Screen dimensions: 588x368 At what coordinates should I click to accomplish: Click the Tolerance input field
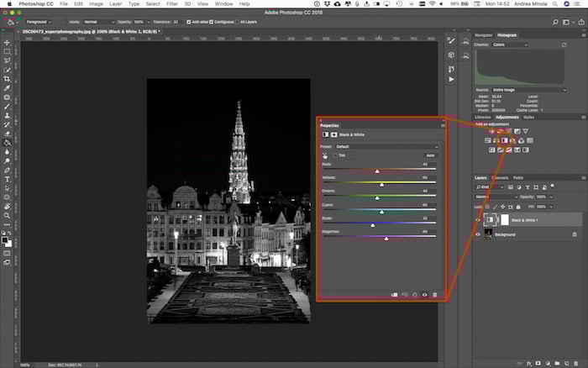[178, 22]
